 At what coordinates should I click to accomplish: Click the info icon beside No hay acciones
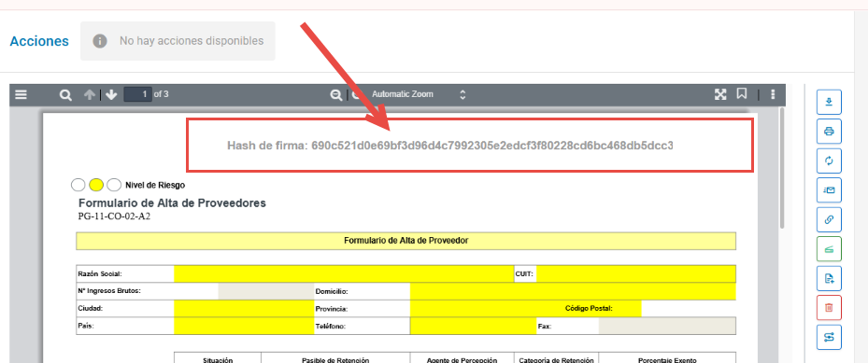(x=100, y=41)
